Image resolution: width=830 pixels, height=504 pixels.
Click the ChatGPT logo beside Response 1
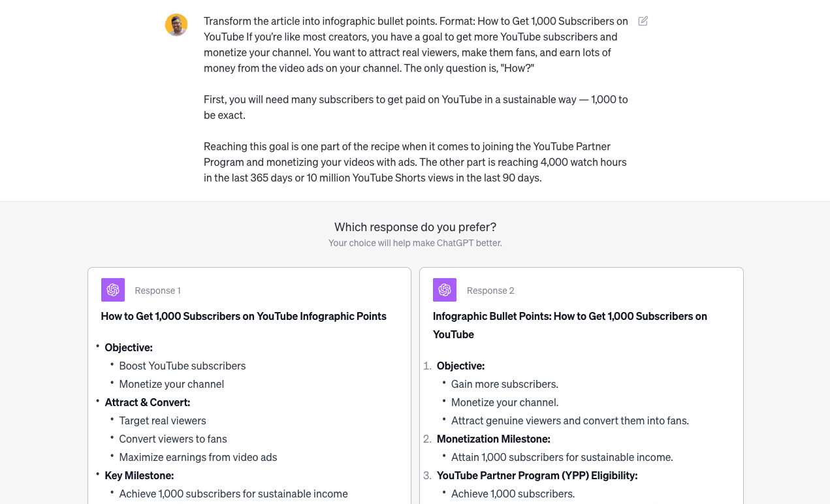click(x=112, y=289)
